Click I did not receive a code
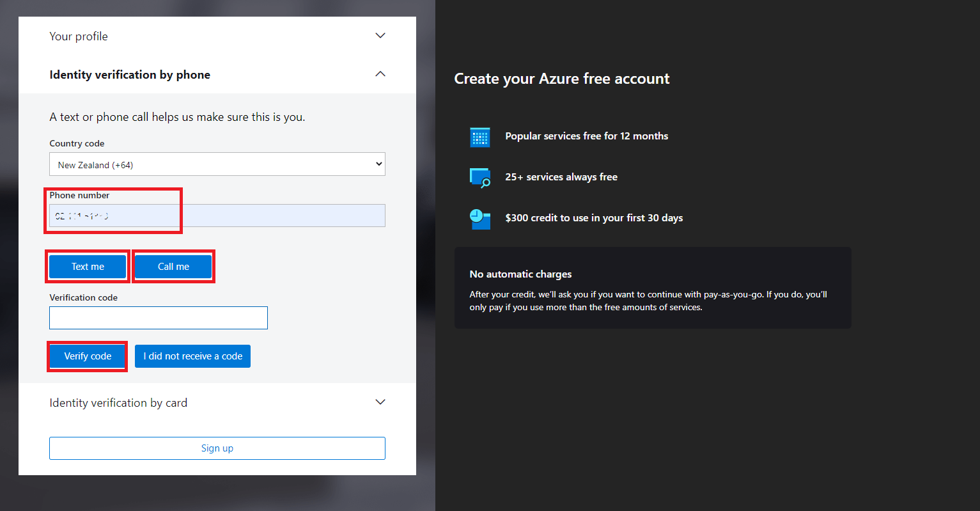This screenshot has width=980, height=511. [192, 356]
